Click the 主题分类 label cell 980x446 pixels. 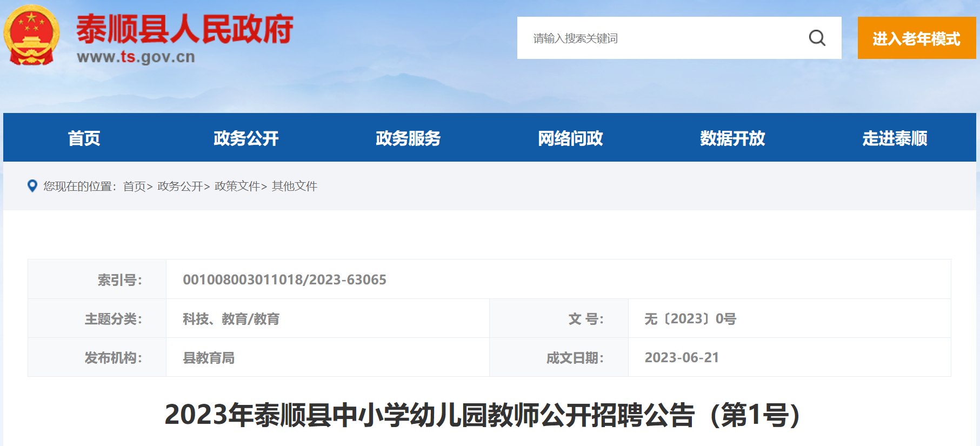pyautogui.click(x=97, y=318)
